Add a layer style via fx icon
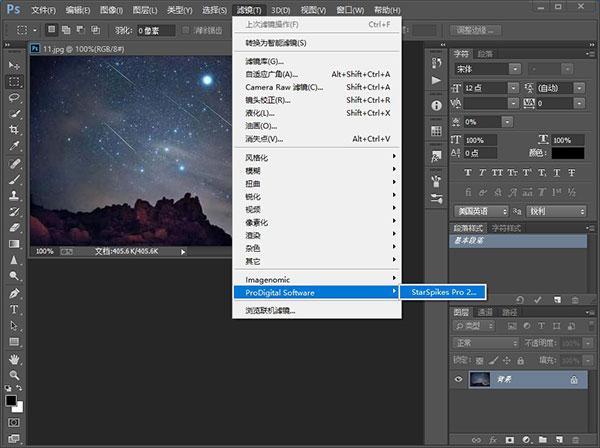The image size is (600, 448). pos(493,438)
